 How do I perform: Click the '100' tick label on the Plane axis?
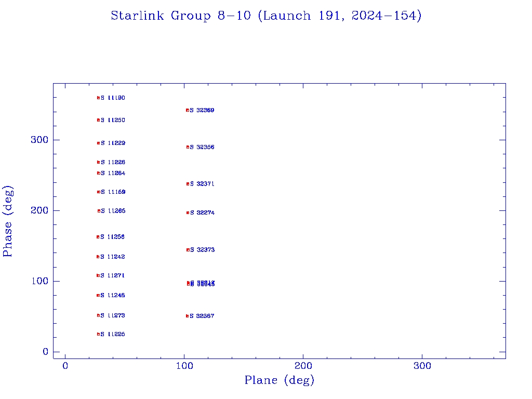[x=184, y=366]
